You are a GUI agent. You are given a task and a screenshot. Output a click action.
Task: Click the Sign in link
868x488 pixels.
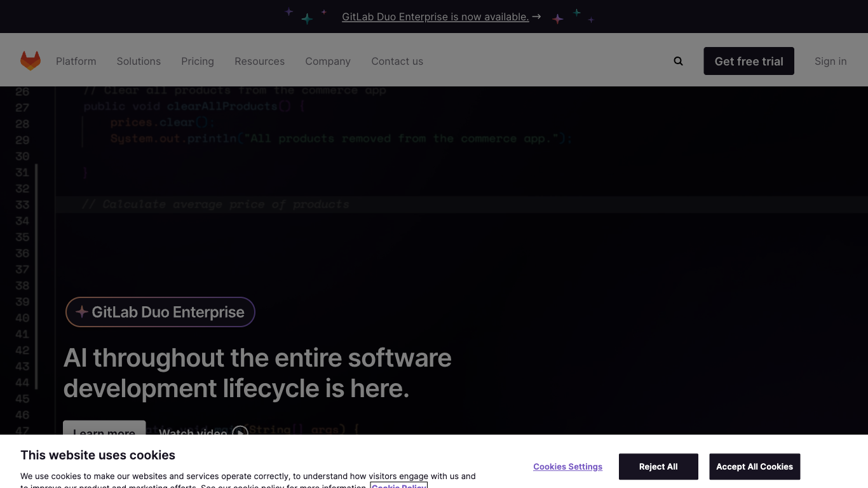coord(831,61)
